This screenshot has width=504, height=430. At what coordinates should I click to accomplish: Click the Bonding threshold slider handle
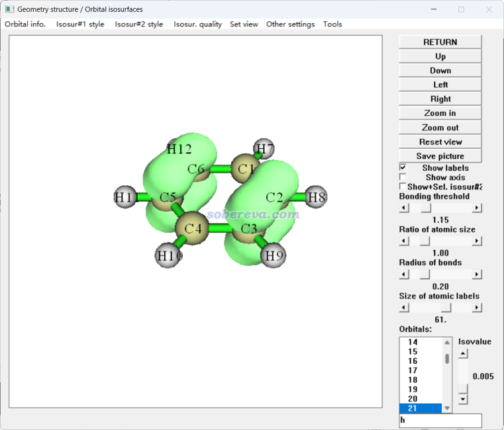[426, 208]
